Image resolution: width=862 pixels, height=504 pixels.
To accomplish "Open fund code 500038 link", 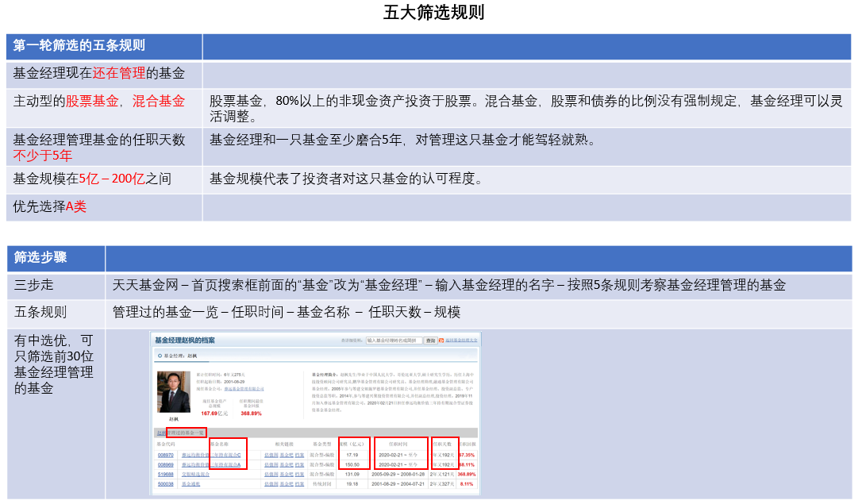I will (x=165, y=483).
